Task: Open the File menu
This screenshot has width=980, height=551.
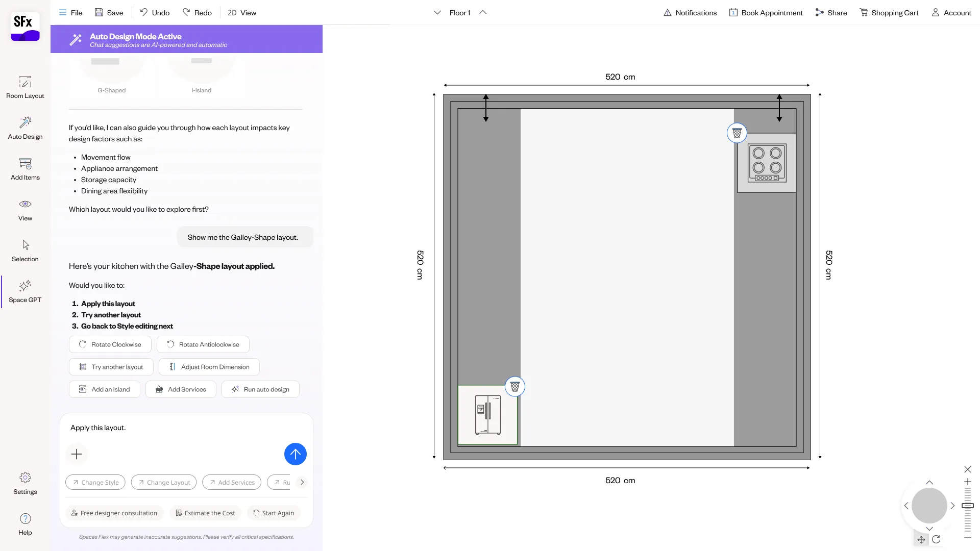Action: tap(70, 13)
